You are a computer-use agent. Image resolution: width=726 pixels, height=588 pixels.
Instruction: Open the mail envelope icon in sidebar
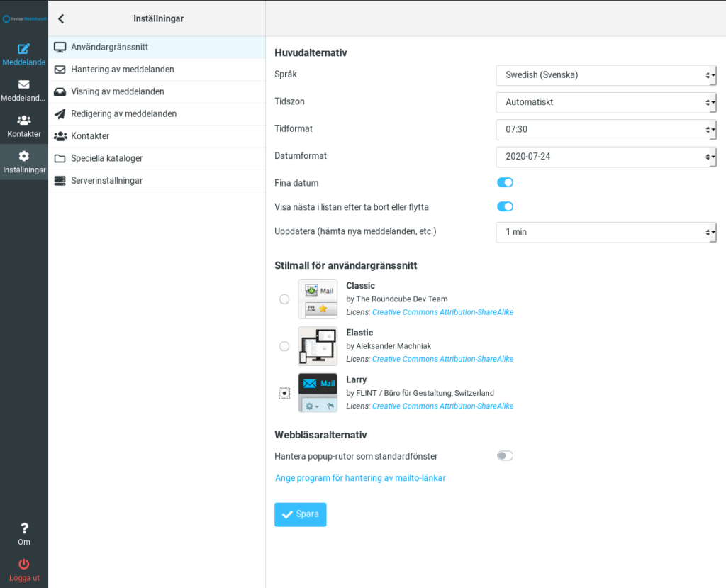click(24, 84)
